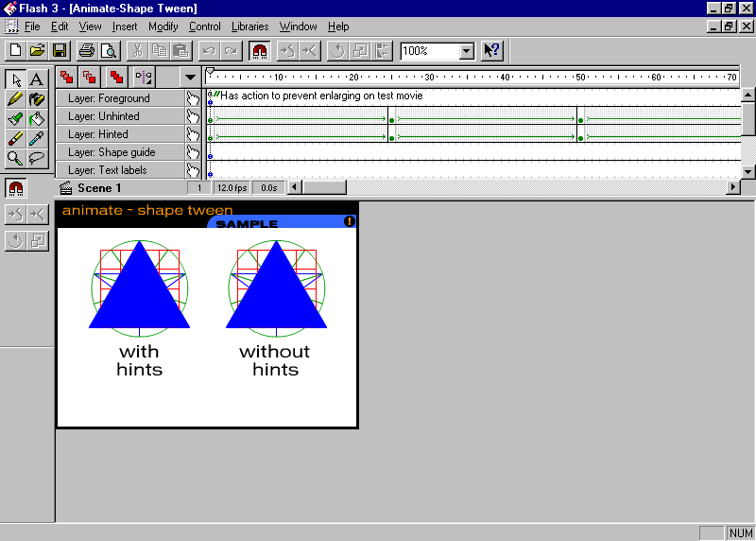Click the Save toolbar icon

point(60,51)
